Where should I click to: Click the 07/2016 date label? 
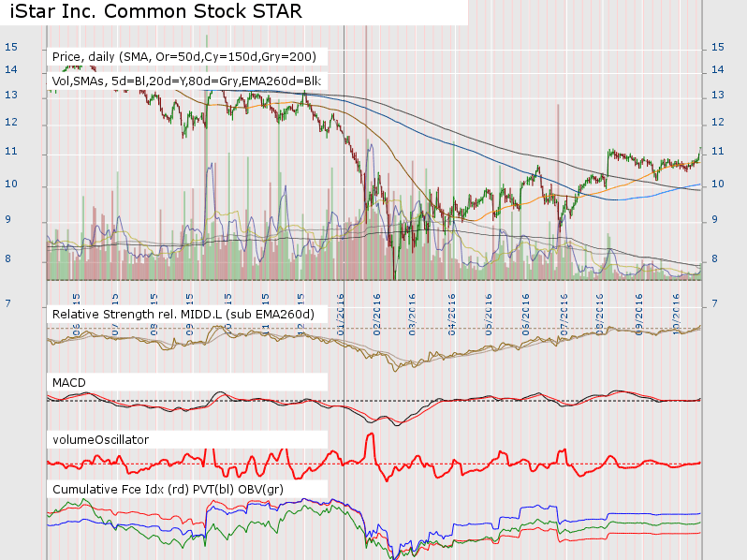click(564, 315)
